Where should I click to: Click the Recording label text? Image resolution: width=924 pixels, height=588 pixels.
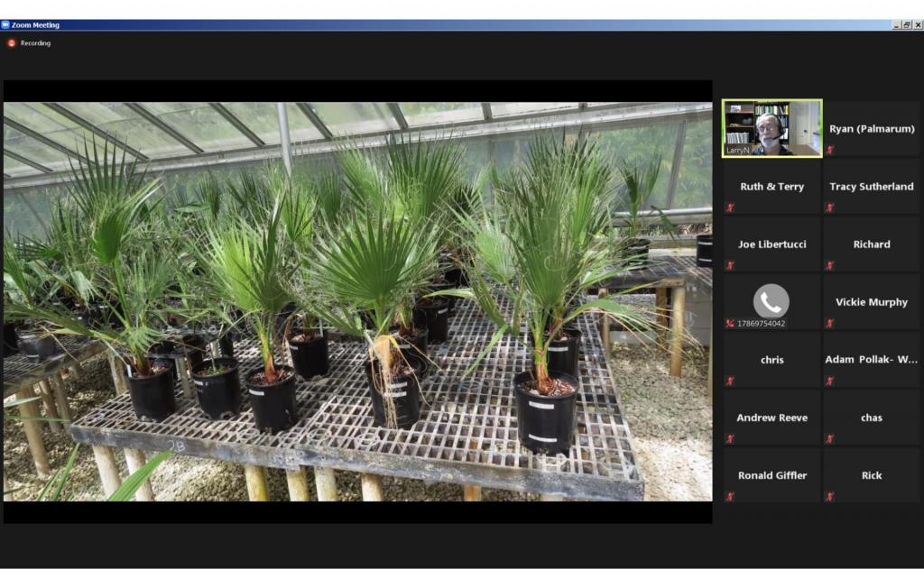click(36, 43)
